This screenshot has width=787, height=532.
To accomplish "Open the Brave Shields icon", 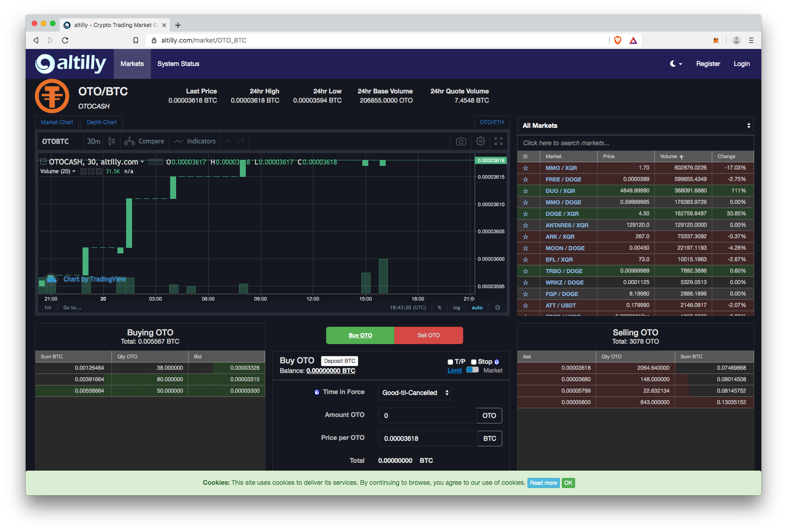I will 618,40.
